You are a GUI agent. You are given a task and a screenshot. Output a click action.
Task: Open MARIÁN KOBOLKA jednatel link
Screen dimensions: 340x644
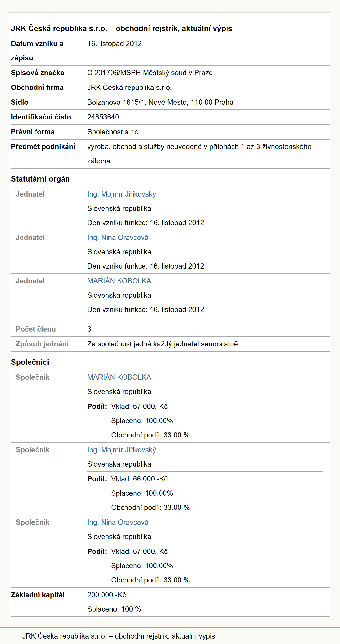tap(119, 281)
